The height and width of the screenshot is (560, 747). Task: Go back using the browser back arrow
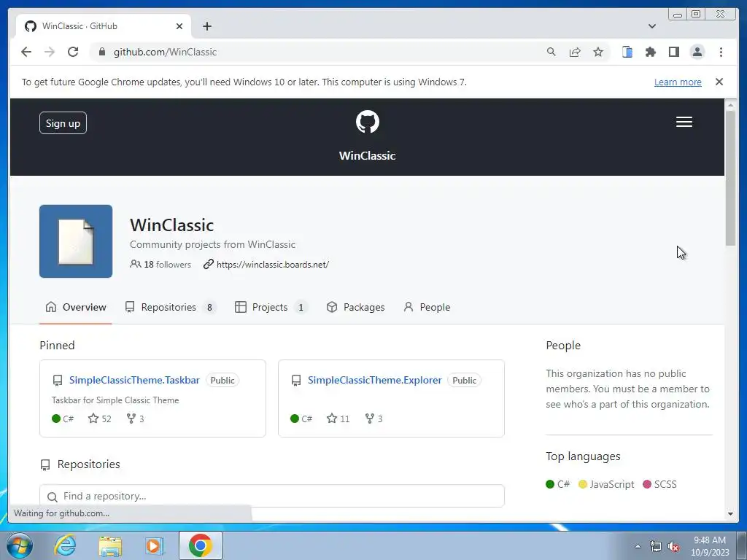pos(26,52)
